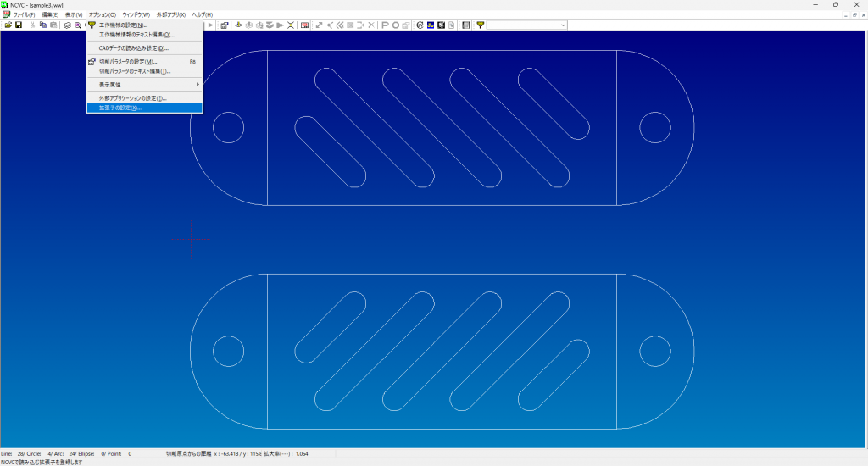The image size is (868, 466).
Task: Click the fit-view cube icon
Action: coord(68,25)
